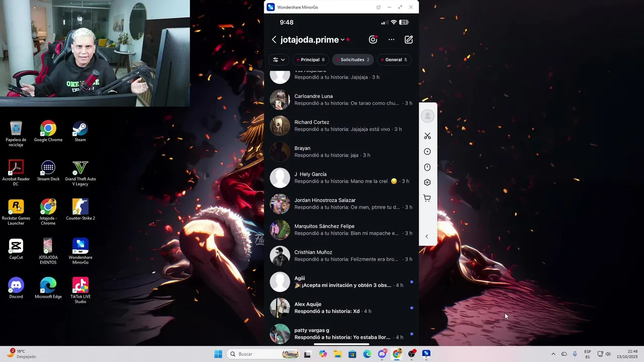Open Brayan's conversation
This screenshot has width=644, height=362.
(x=341, y=152)
